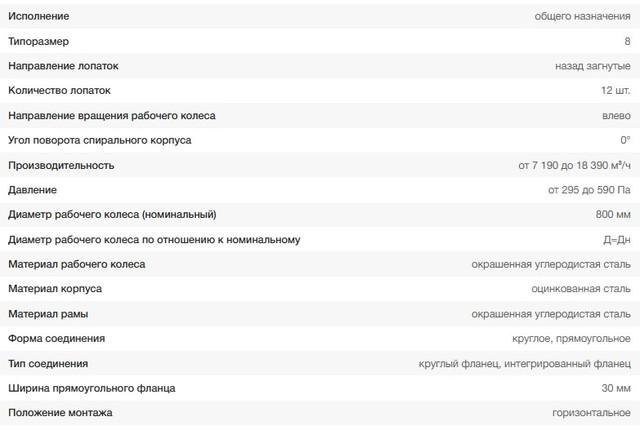640x430 pixels.
Task: Select 'круглый фланец, интегрированный фланец' value
Action: pos(525,363)
